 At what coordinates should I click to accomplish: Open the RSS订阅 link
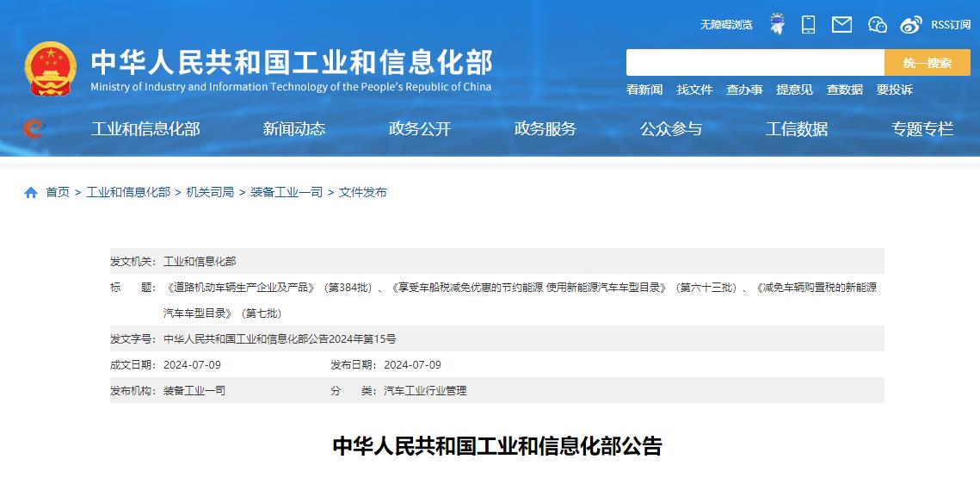click(x=951, y=25)
